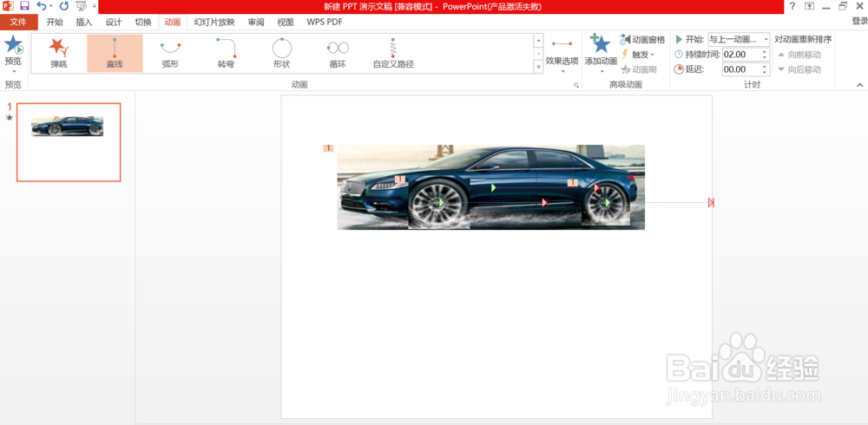
Task: Click Start From Beginning slideshow icon
Action: pyautogui.click(x=82, y=6)
